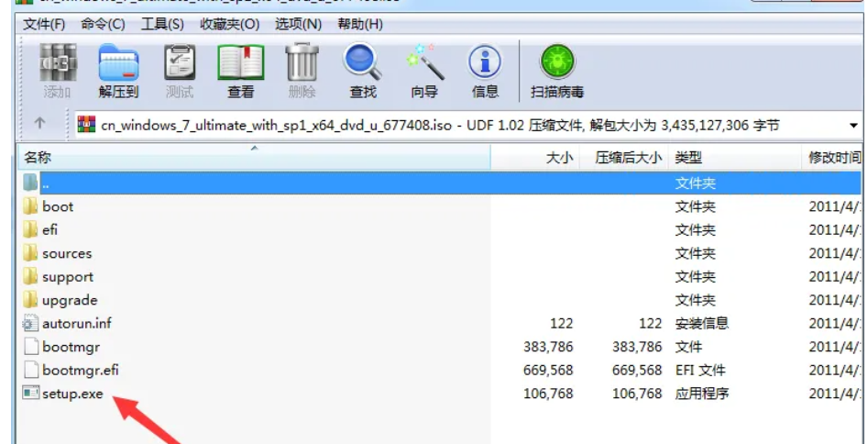Screen dimensions: 868x444
Task: Sort by Packed Size (压缩后大小) column header
Action: [x=624, y=158]
